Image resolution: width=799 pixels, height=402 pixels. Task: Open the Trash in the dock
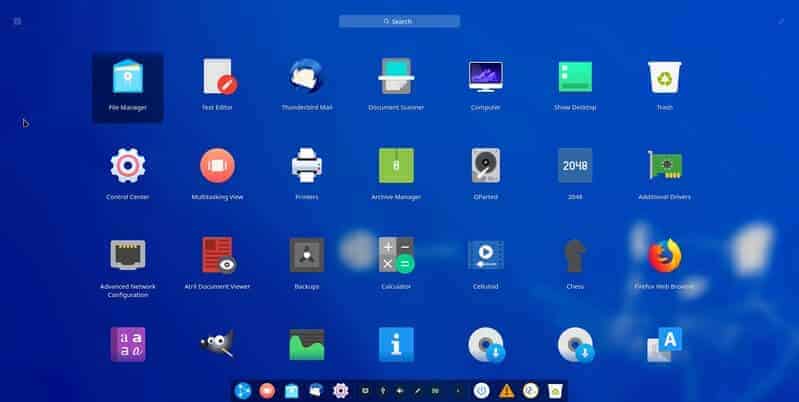click(x=555, y=391)
